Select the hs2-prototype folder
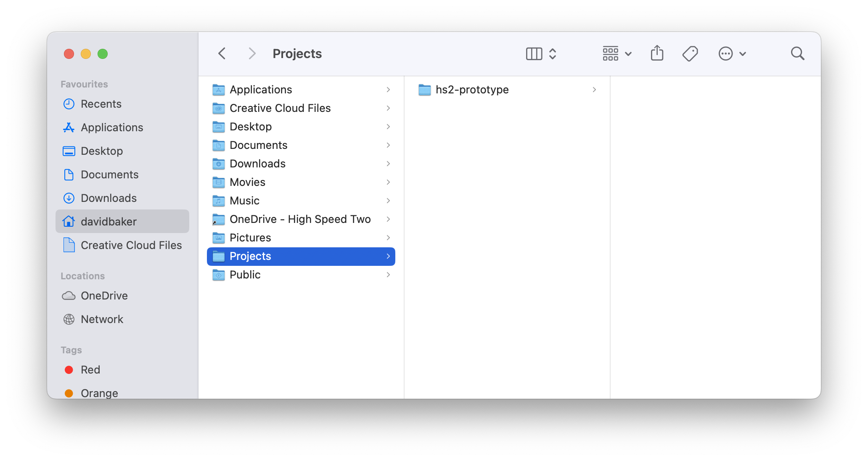 point(472,90)
